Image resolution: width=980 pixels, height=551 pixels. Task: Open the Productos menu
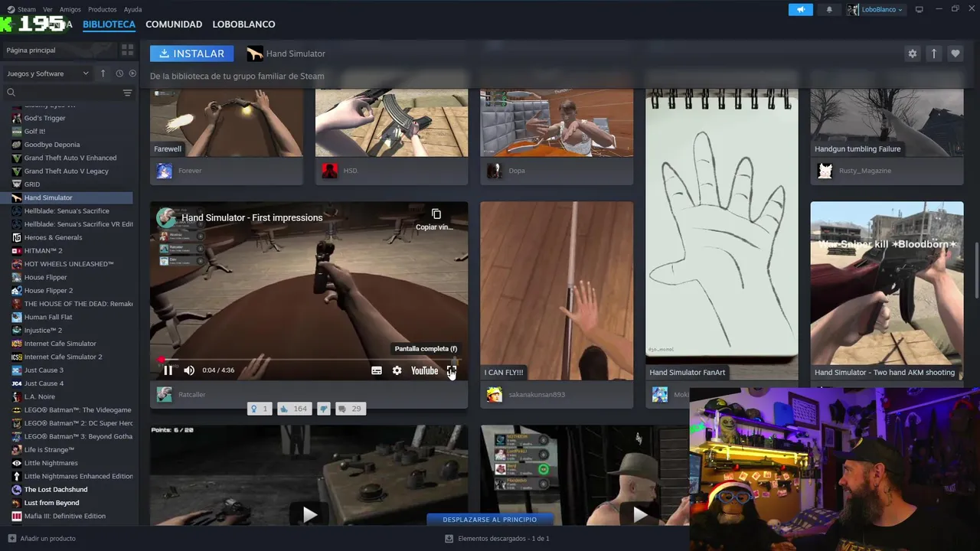103,9
